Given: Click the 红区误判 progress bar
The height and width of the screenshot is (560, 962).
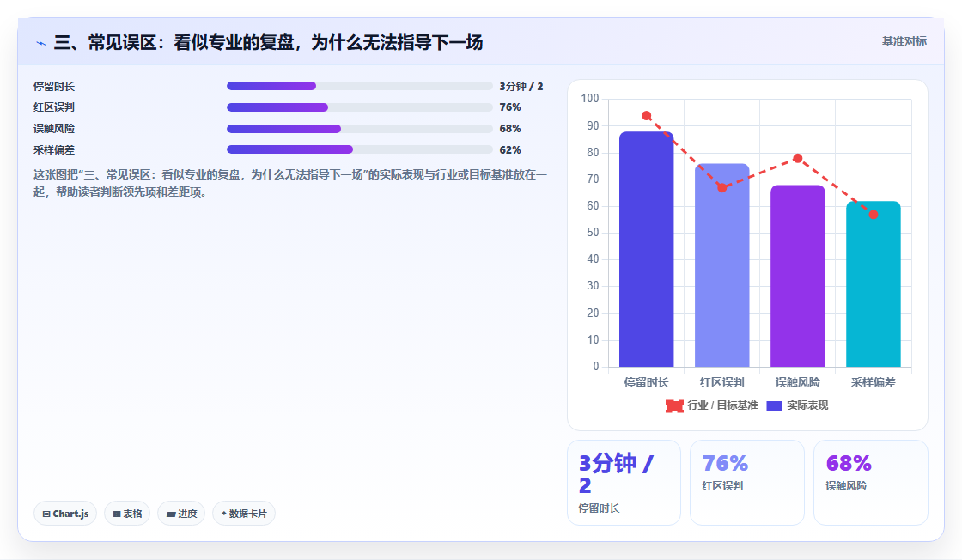Looking at the screenshot, I should click(360, 107).
